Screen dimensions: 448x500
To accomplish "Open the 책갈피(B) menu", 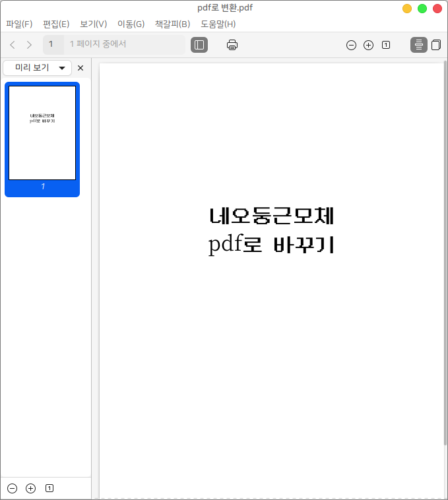I will click(172, 24).
